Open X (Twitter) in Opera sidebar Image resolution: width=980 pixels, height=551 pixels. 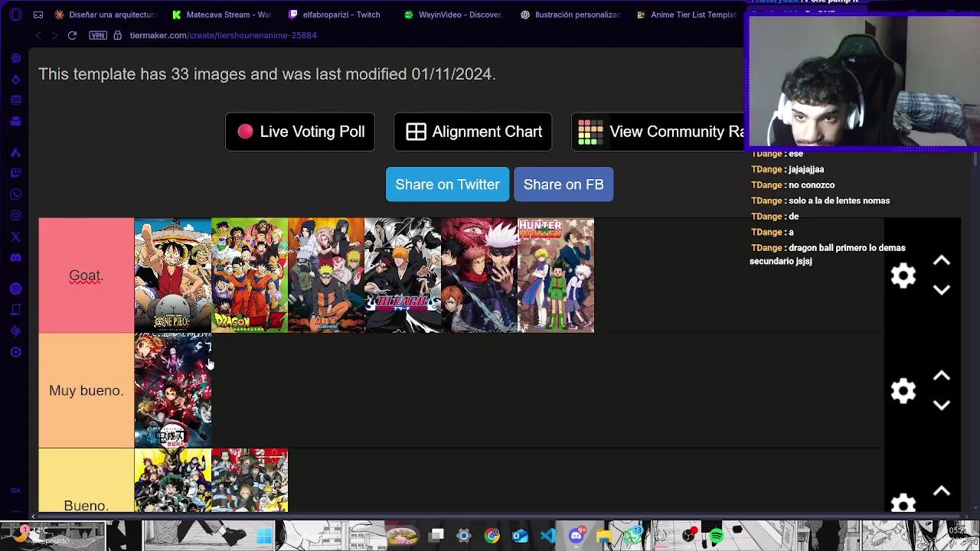(15, 237)
